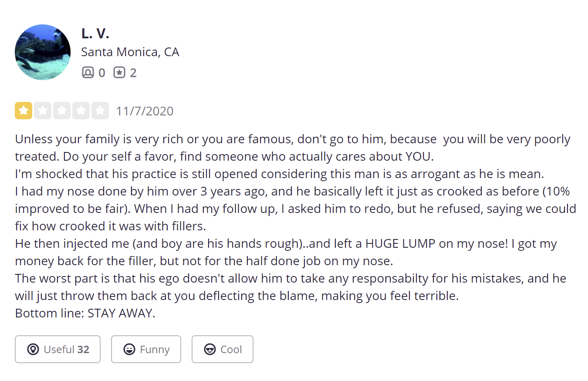588x381 pixels.
Task: Click the reviewer name L. V.
Action: tap(95, 34)
